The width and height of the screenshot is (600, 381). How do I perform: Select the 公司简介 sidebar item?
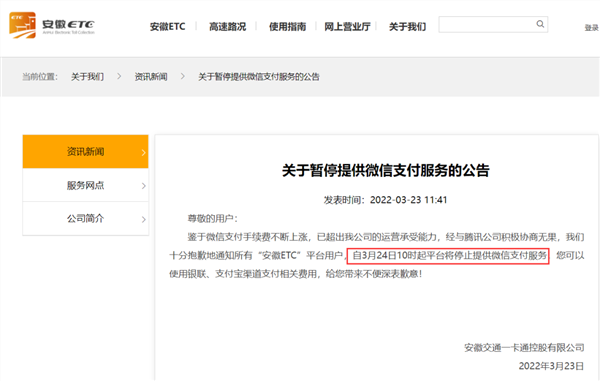click(85, 218)
